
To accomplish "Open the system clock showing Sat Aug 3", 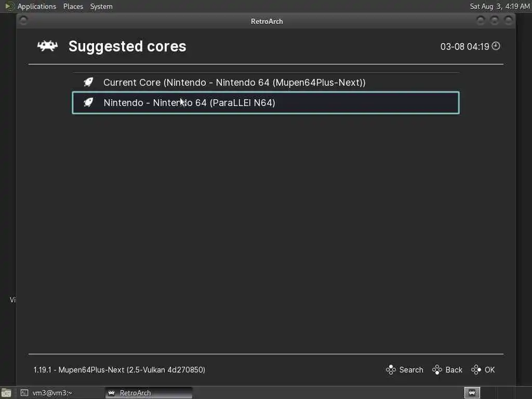I will tap(499, 6).
